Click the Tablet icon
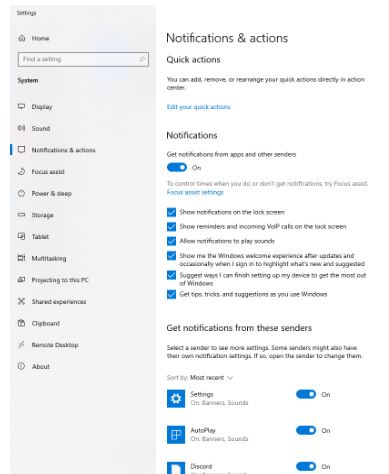Image resolution: width=389 pixels, height=474 pixels. (21, 236)
